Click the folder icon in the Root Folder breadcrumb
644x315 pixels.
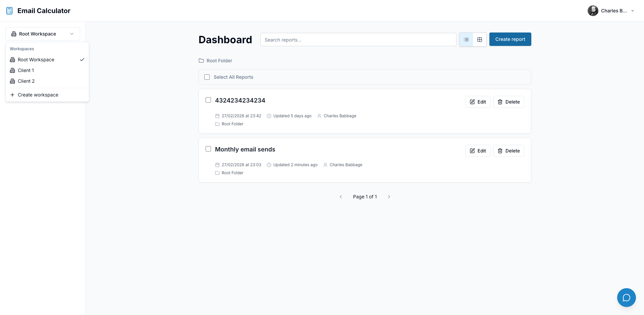[x=201, y=61]
